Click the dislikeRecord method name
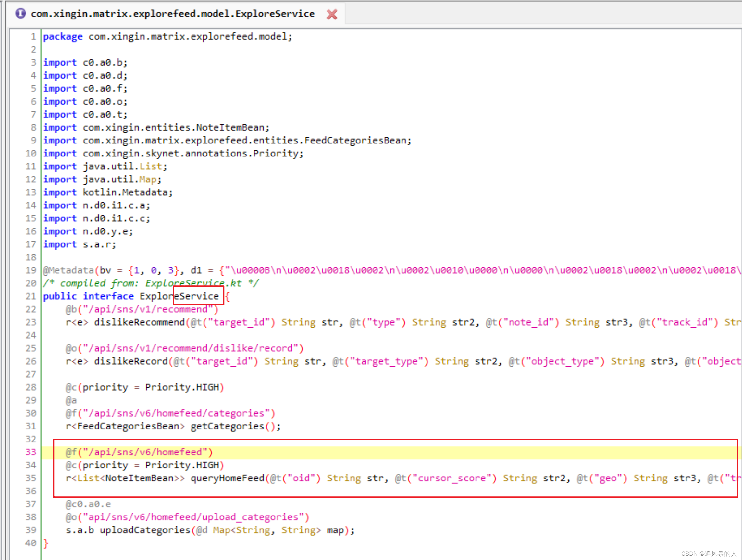This screenshot has width=742, height=560. coord(131,361)
